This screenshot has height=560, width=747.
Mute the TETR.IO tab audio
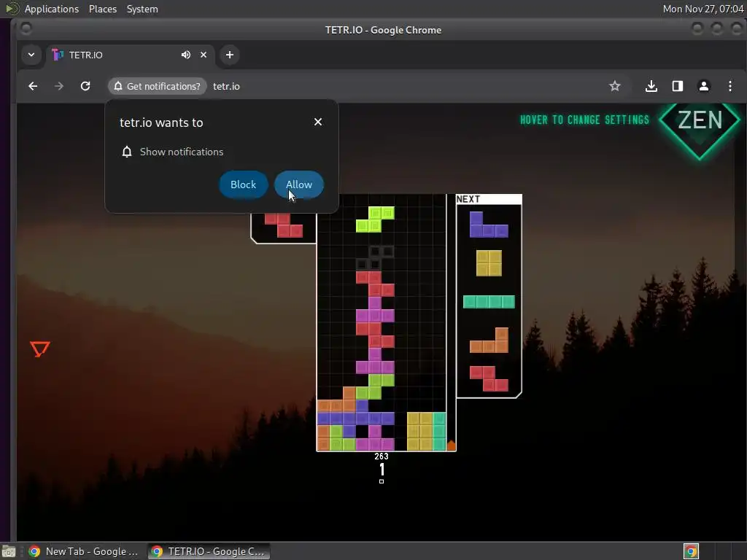[x=186, y=55]
